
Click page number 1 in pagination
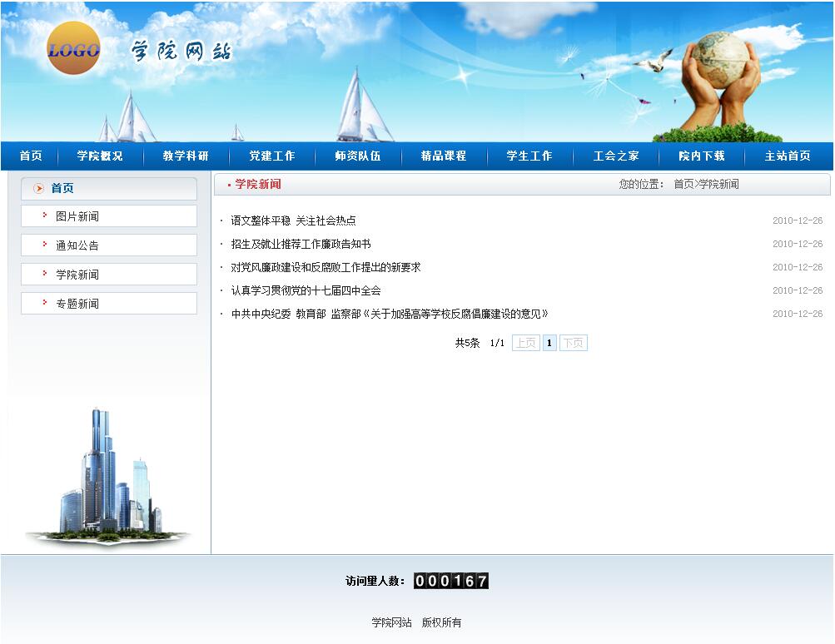pos(549,343)
